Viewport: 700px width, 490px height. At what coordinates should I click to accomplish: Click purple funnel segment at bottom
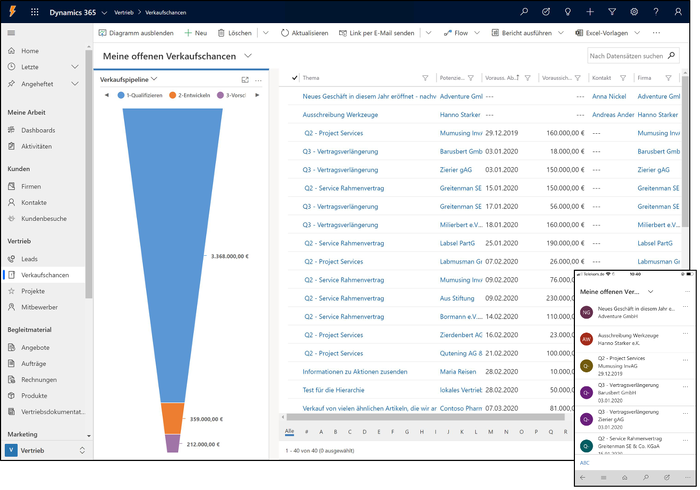point(172,444)
